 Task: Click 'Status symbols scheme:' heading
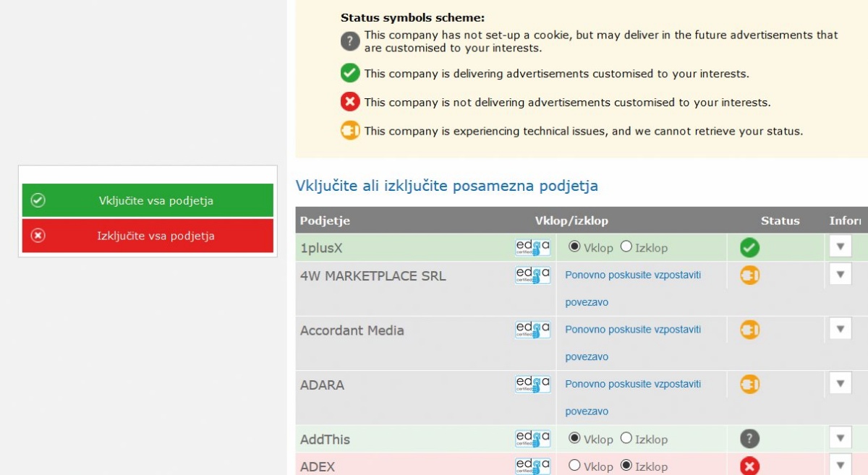pyautogui.click(x=412, y=18)
